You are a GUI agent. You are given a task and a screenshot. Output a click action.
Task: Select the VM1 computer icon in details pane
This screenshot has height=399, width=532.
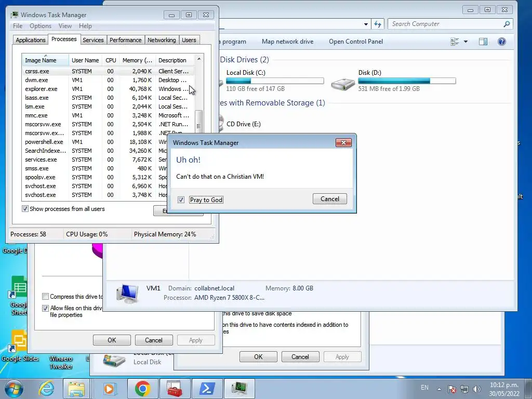[127, 294]
